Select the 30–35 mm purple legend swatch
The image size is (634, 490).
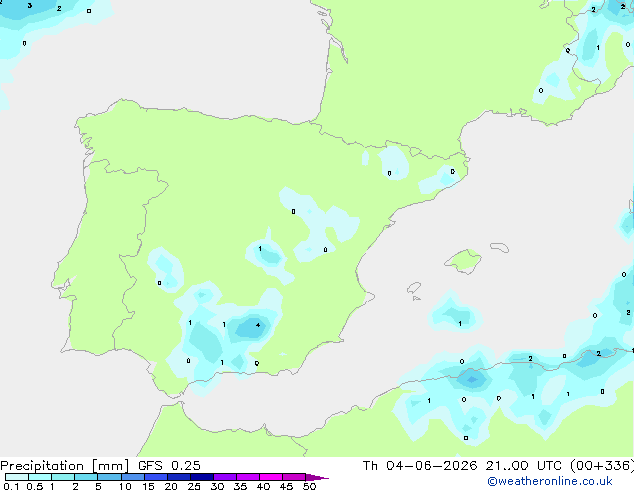[225, 477]
